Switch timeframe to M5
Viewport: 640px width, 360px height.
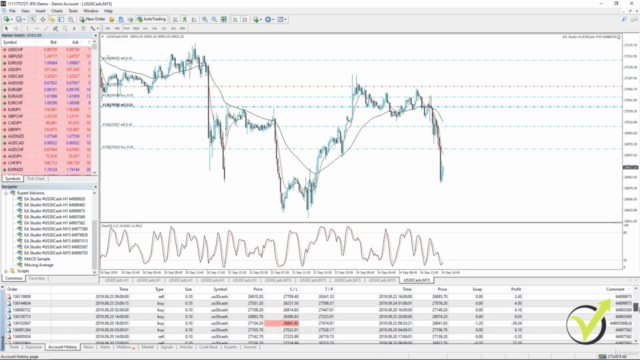(117, 29)
